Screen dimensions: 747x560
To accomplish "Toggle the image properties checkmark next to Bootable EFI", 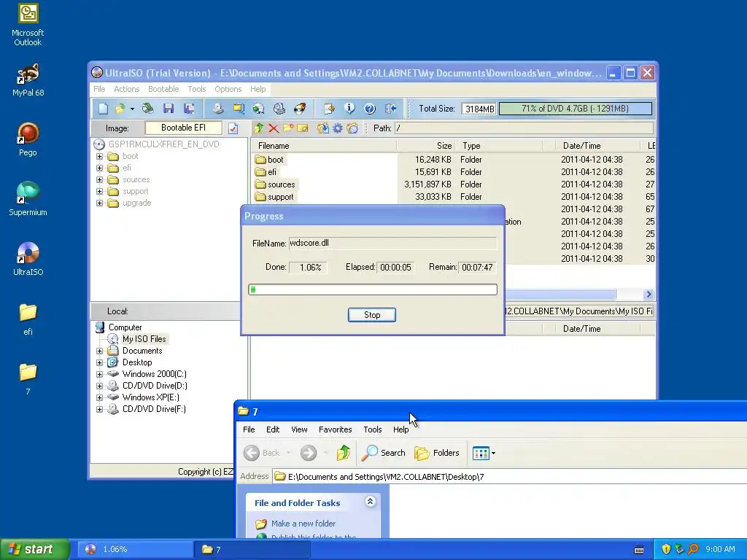I will coord(233,128).
